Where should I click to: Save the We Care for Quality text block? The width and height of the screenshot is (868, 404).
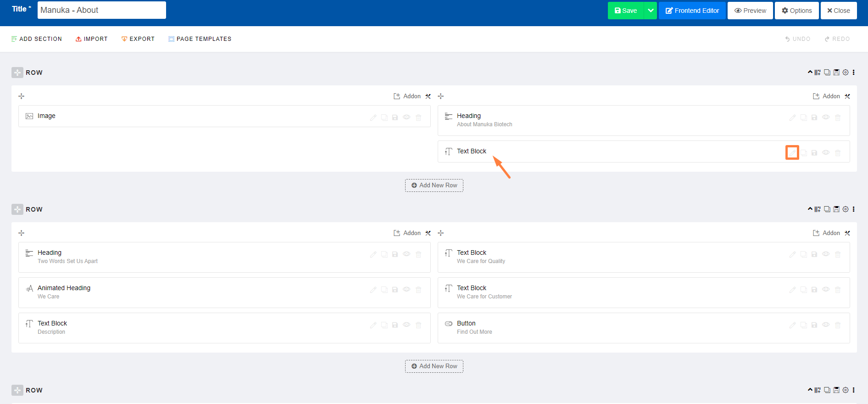pyautogui.click(x=814, y=254)
